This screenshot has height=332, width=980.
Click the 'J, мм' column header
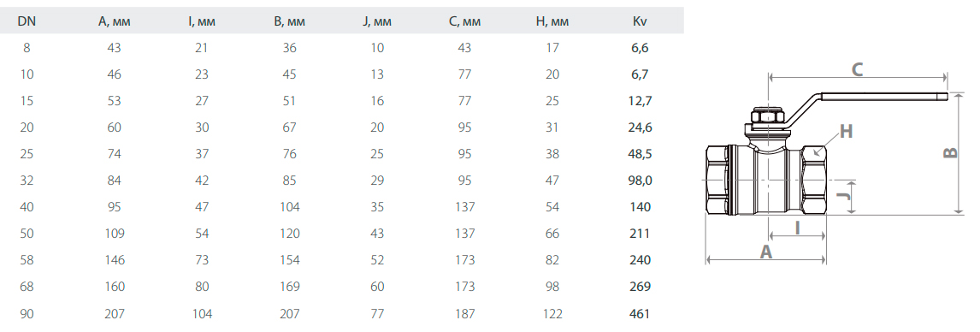377,21
